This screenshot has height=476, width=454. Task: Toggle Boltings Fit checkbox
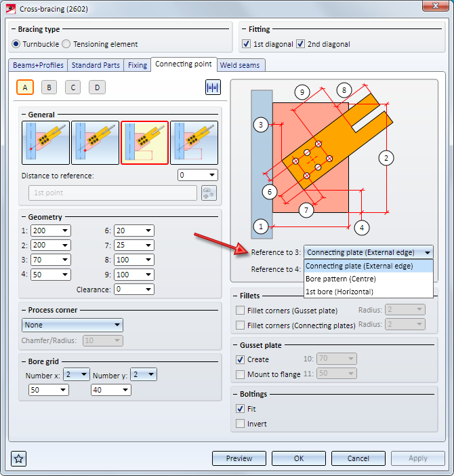[x=240, y=409]
